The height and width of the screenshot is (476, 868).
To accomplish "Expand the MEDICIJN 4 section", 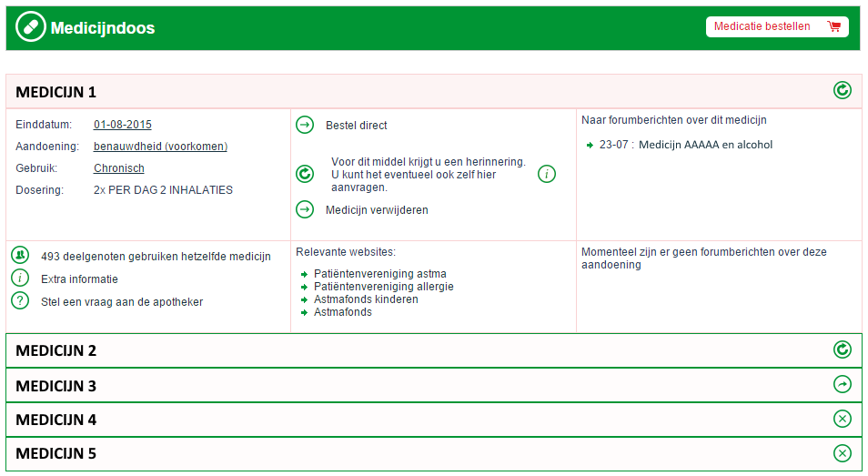I will pos(434,420).
